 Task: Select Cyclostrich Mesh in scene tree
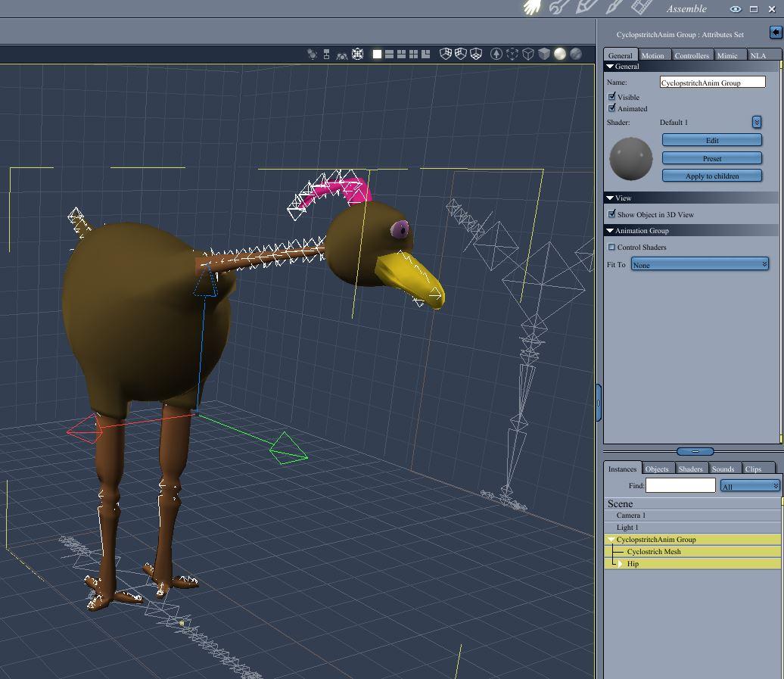coord(692,552)
